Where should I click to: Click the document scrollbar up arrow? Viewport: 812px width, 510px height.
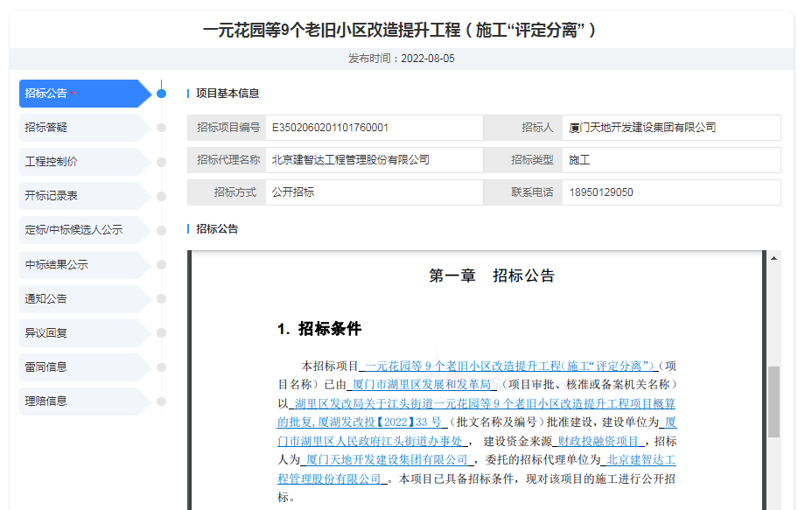click(773, 258)
